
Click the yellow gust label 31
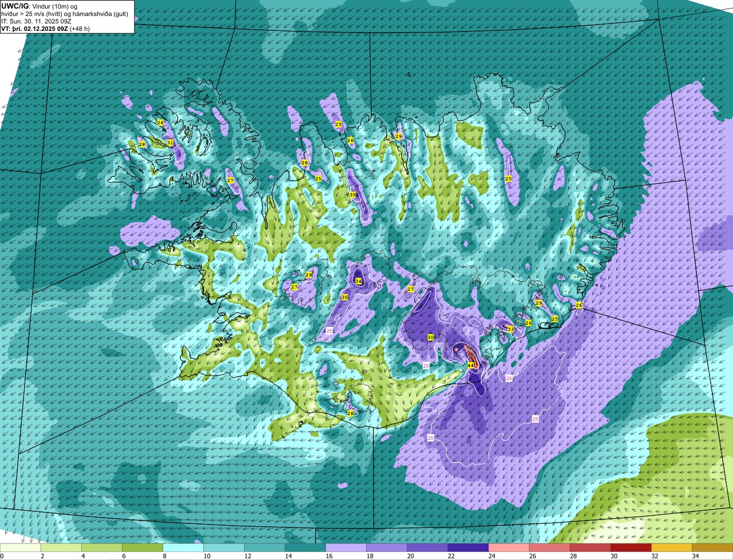(x=170, y=143)
